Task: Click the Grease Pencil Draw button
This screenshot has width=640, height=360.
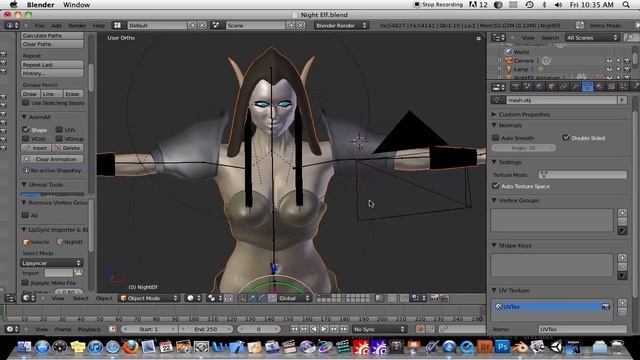Action: click(x=30, y=94)
